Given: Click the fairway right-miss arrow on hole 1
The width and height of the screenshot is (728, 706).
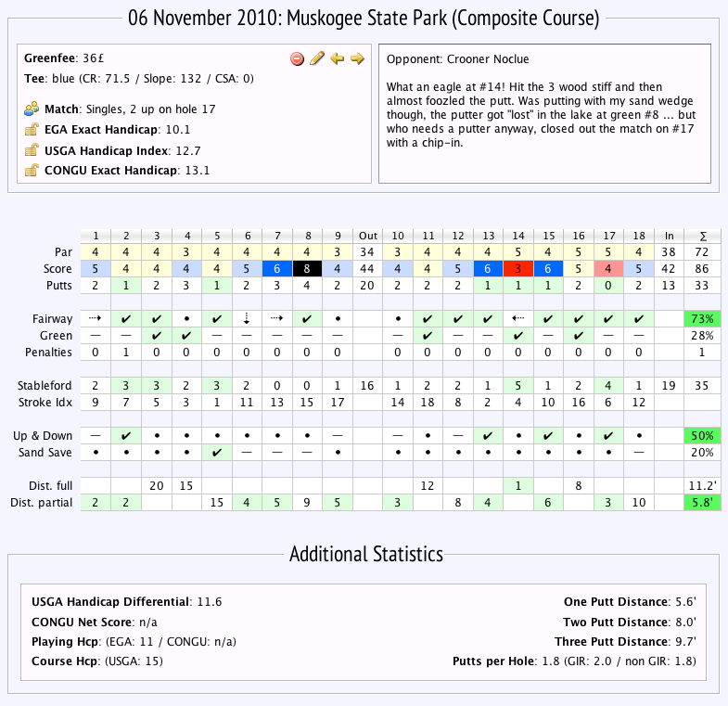Looking at the screenshot, I should [x=96, y=318].
